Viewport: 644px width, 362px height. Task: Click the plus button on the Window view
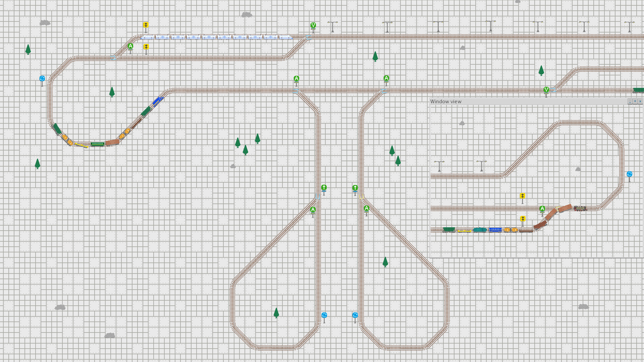[x=635, y=101]
